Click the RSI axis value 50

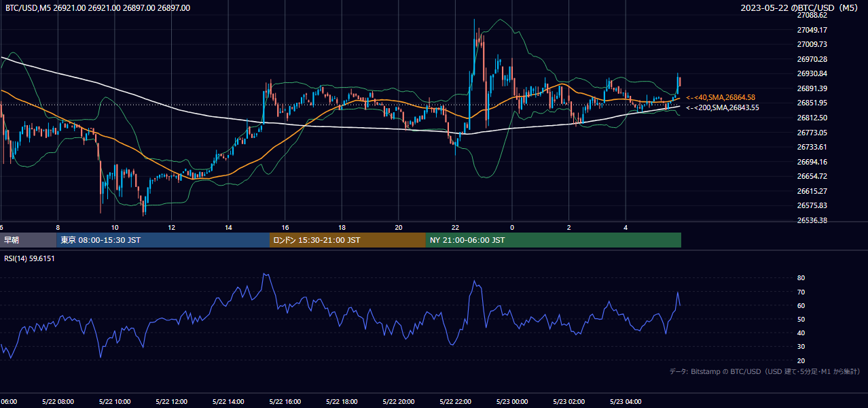[x=801, y=319]
